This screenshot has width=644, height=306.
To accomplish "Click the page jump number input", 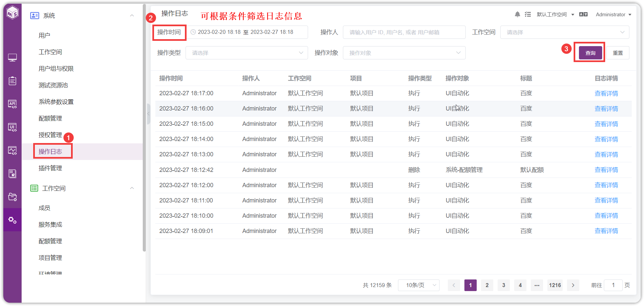I will [613, 285].
